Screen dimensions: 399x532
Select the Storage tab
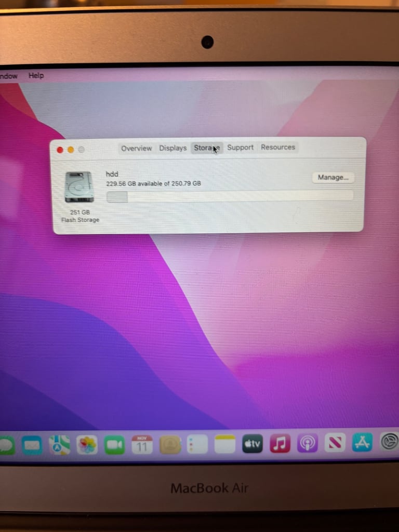(x=207, y=148)
